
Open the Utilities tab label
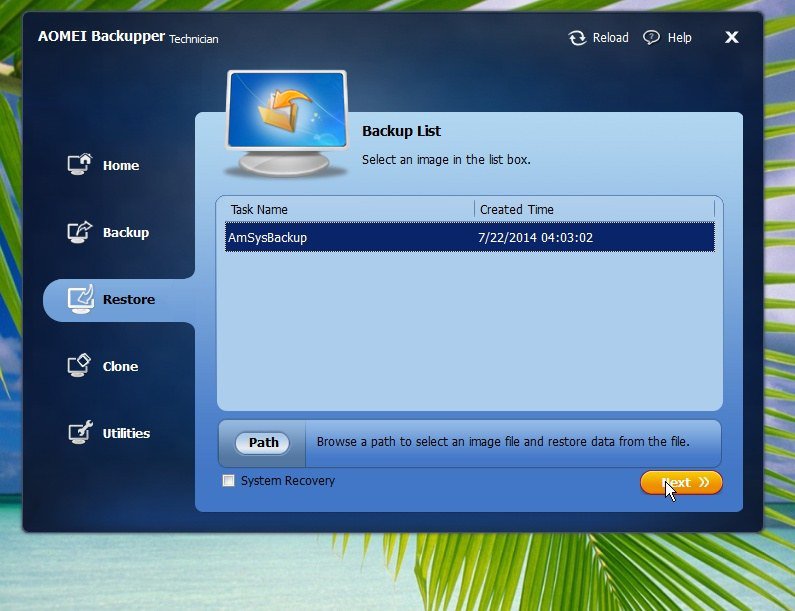126,433
